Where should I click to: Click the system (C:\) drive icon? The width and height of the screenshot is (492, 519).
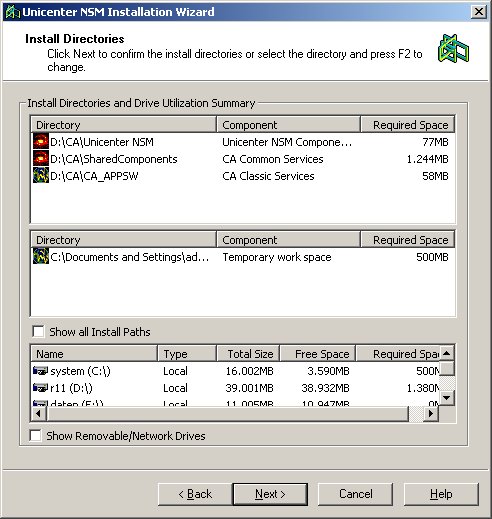click(40, 371)
